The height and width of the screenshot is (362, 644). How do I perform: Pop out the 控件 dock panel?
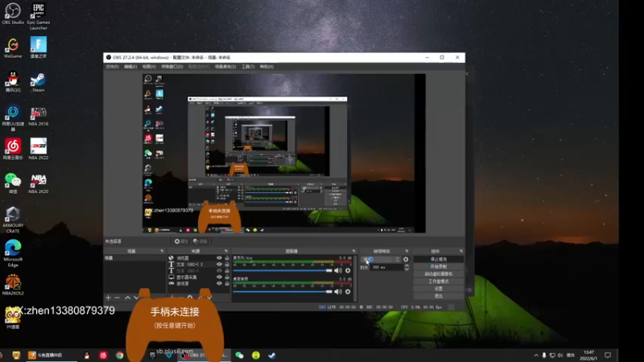coord(460,251)
